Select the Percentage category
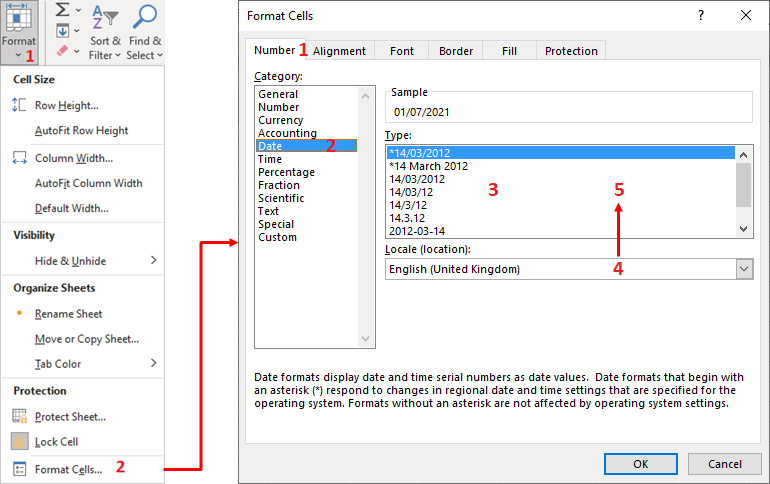This screenshot has width=770, height=484. click(286, 172)
